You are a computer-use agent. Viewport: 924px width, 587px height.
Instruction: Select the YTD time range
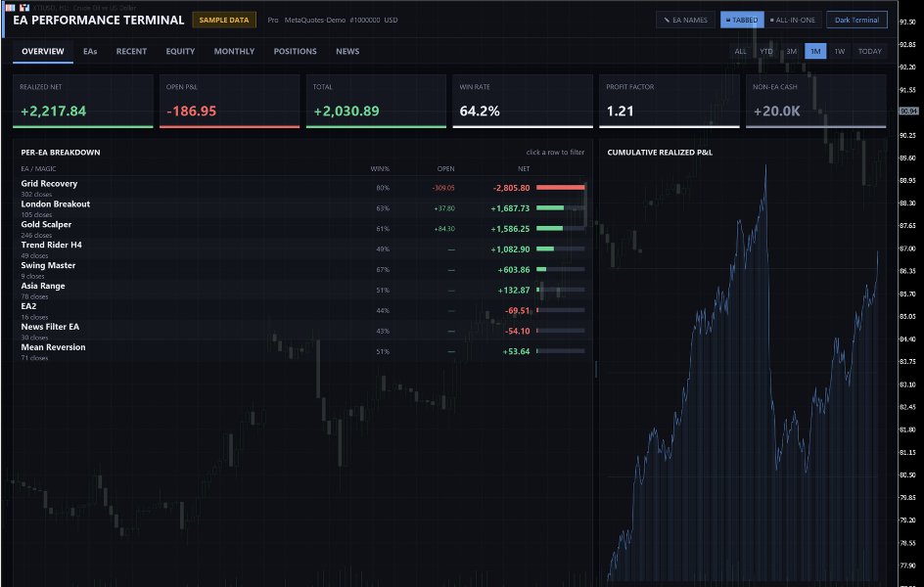765,51
